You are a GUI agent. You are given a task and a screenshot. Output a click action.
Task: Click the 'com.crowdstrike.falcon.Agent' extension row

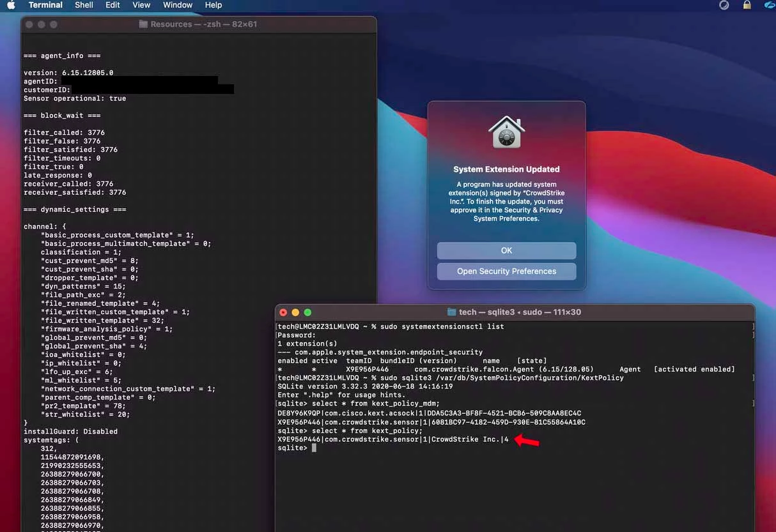pyautogui.click(x=506, y=369)
